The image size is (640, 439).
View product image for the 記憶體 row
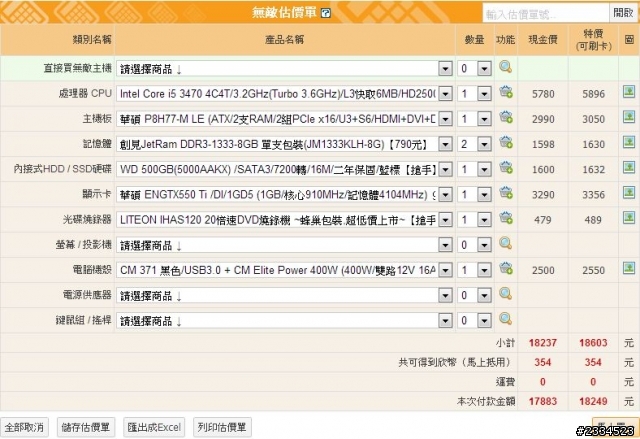629,142
